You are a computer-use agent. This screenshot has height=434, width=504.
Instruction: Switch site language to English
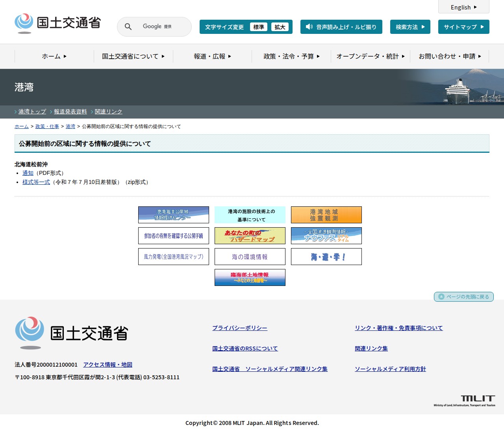pos(463,7)
